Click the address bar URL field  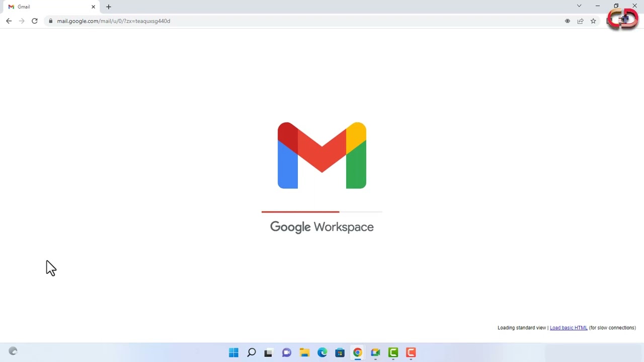(302, 21)
